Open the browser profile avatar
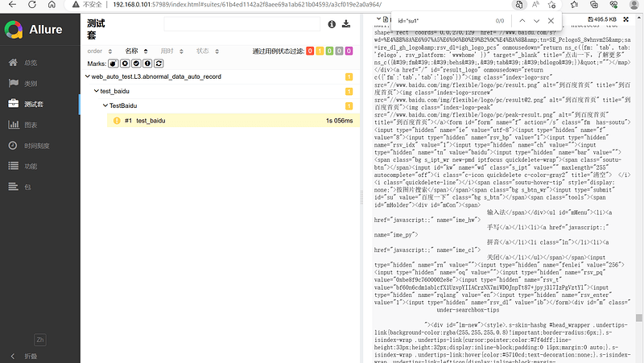The height and width of the screenshot is (363, 644). [634, 5]
